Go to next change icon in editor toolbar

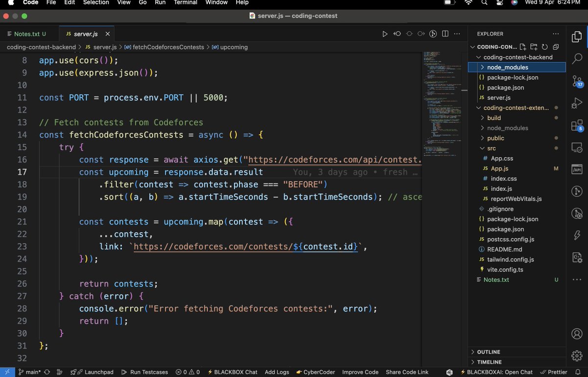421,34
